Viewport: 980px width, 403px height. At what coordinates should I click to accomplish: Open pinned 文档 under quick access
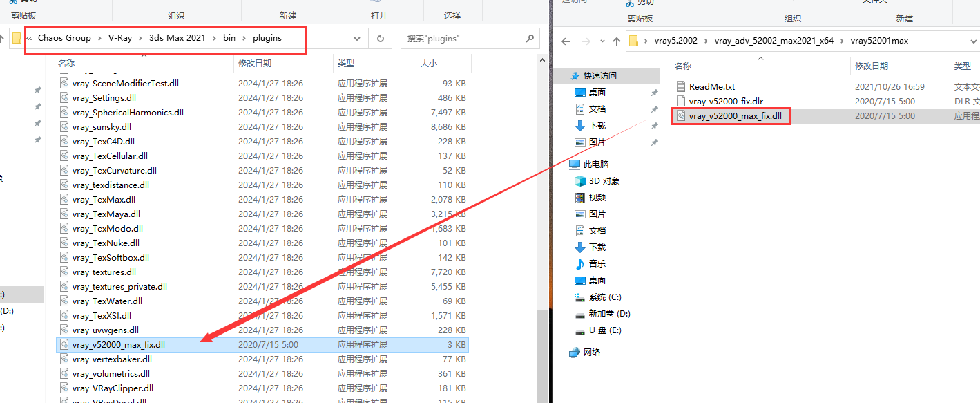(597, 109)
